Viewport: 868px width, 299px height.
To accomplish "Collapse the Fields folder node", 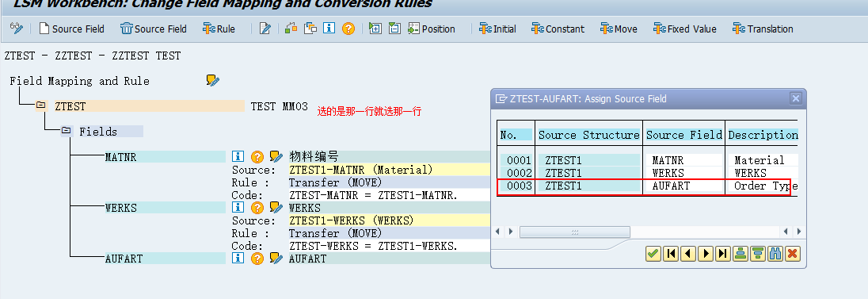I will point(67,132).
